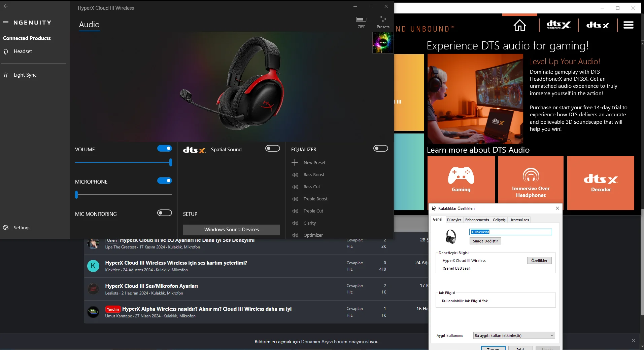Click the Simge Değiştir button
The height and width of the screenshot is (350, 644).
(x=485, y=241)
